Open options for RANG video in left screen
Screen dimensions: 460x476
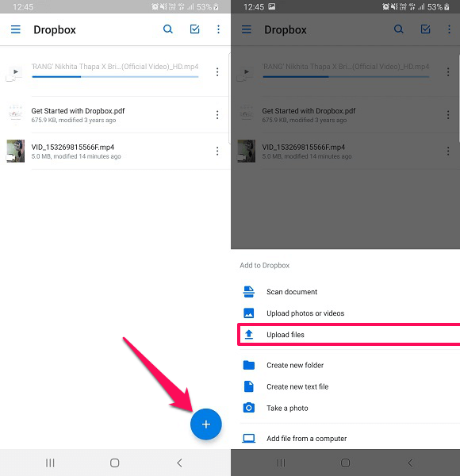point(217,72)
